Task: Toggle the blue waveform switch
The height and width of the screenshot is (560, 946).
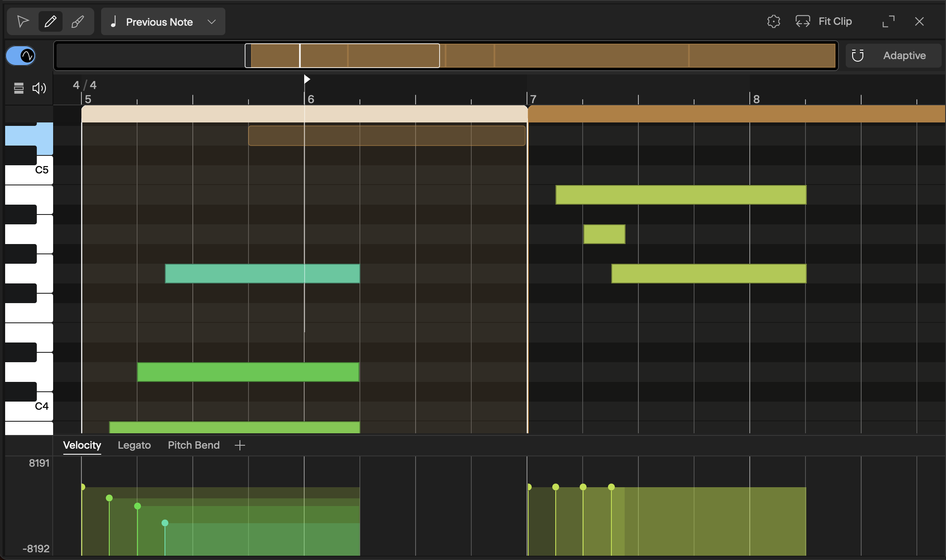Action: pyautogui.click(x=21, y=56)
